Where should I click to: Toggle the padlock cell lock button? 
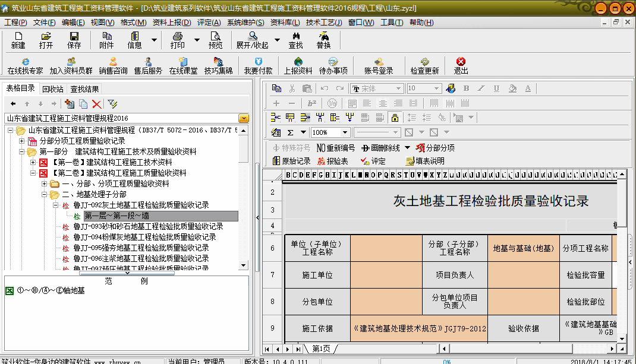click(394, 117)
